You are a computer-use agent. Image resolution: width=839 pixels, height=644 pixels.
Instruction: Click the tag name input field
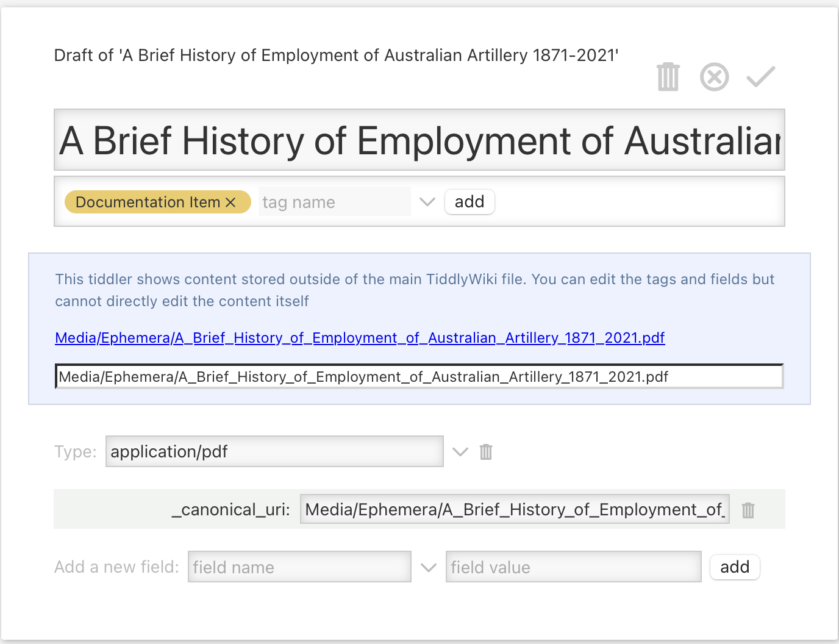click(x=335, y=202)
